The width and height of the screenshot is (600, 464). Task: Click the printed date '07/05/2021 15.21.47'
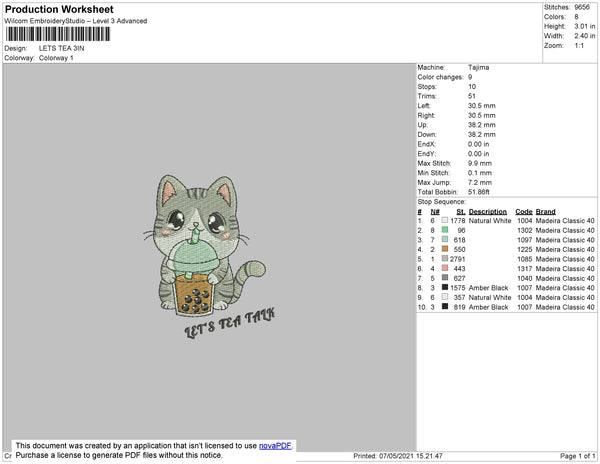[x=411, y=456]
